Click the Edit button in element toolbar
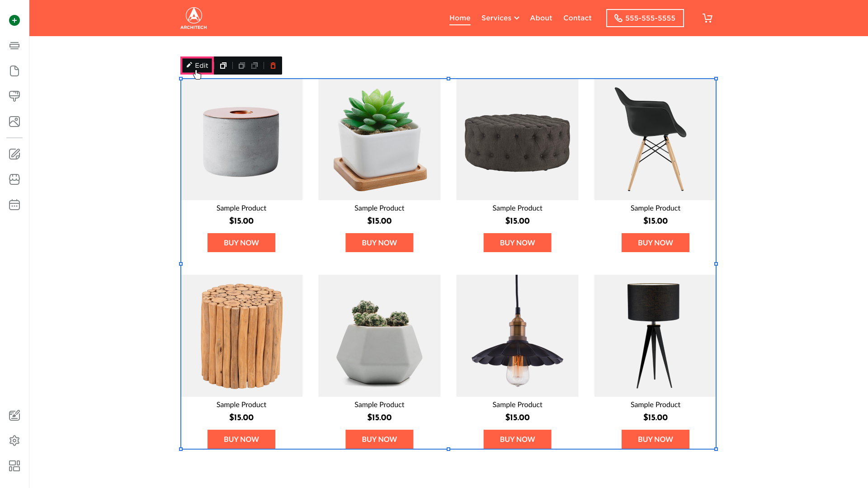The height and width of the screenshot is (488, 868). point(197,66)
